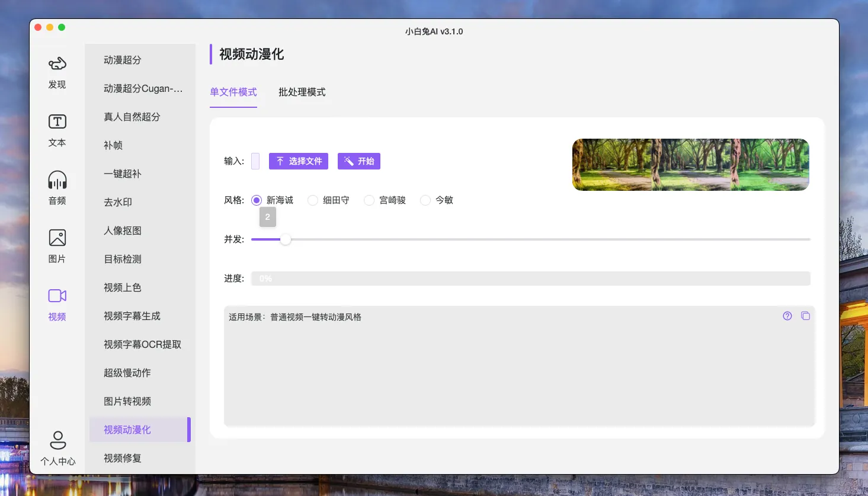Screen dimensions: 868x496
Task: Switch to 单文件模式 tab
Action: point(233,92)
